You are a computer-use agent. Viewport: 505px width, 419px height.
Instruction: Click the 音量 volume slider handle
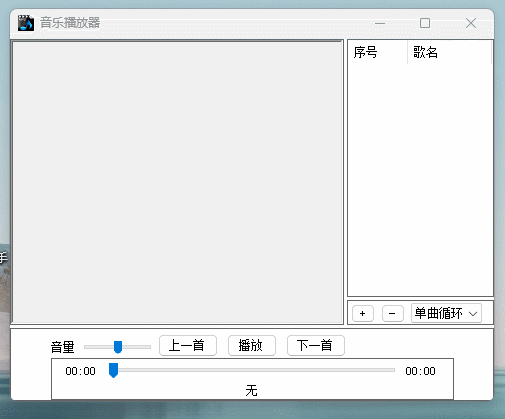tap(118, 347)
